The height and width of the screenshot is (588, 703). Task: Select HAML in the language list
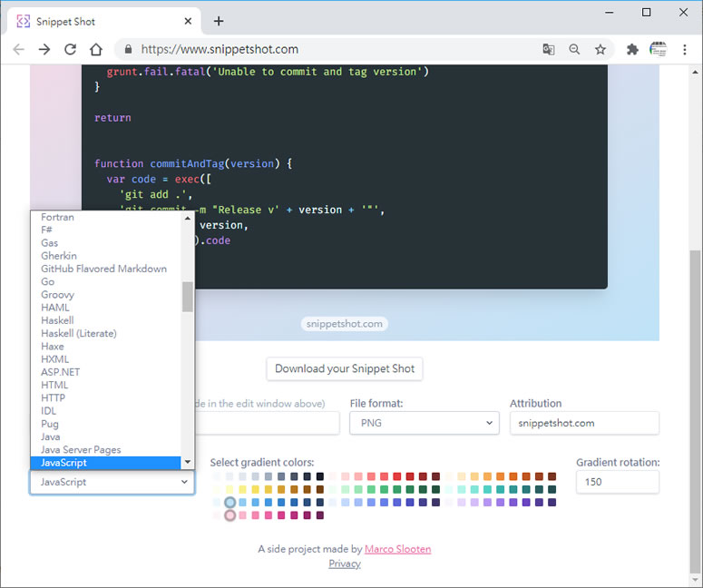coord(105,308)
